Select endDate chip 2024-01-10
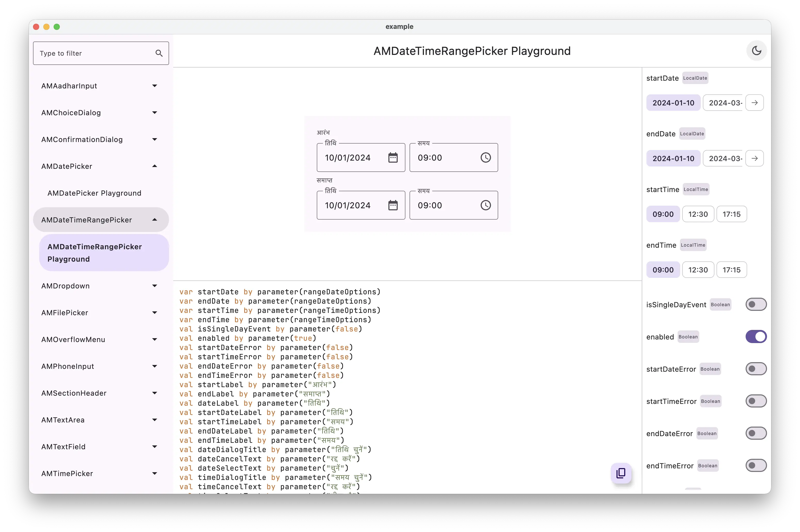The height and width of the screenshot is (532, 800). pos(673,159)
